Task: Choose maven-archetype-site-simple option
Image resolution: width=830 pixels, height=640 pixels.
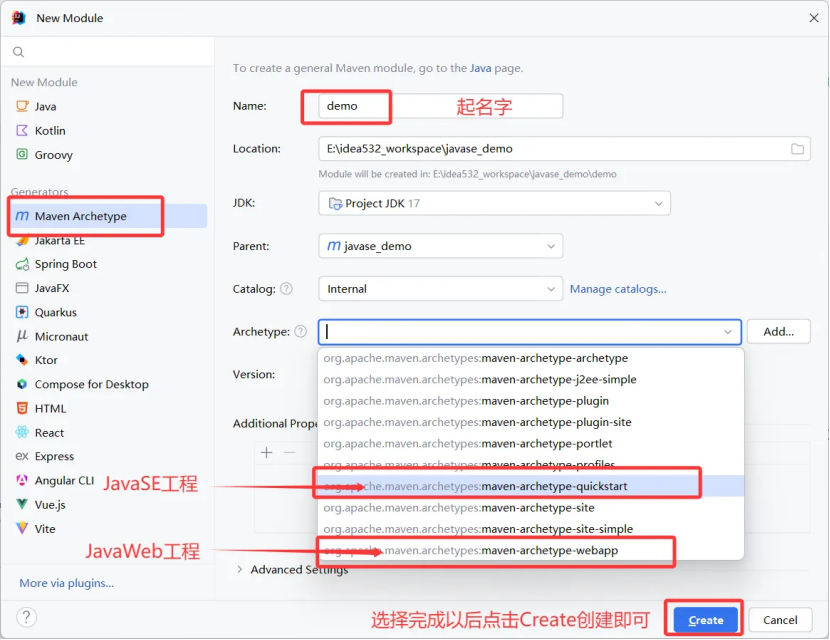Action: [531, 529]
